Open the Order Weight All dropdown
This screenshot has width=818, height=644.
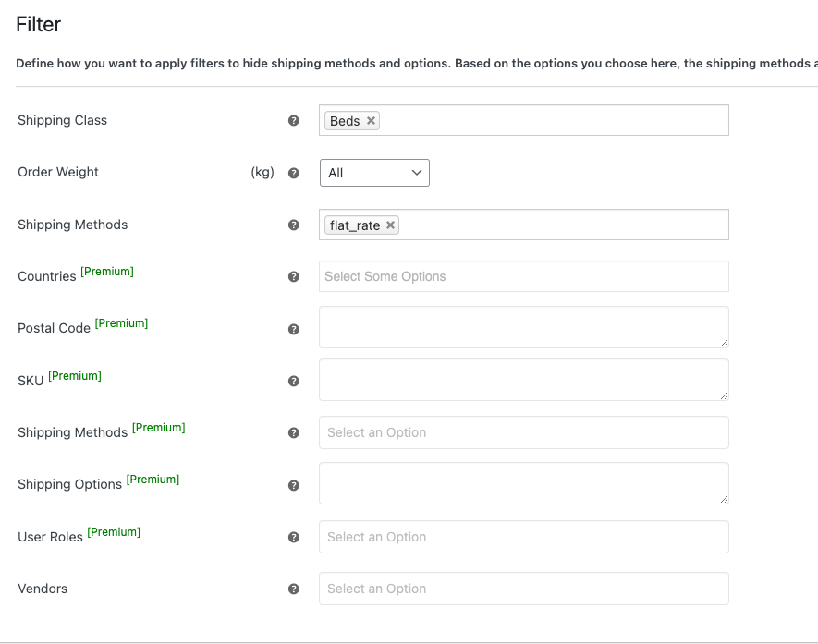coord(374,173)
